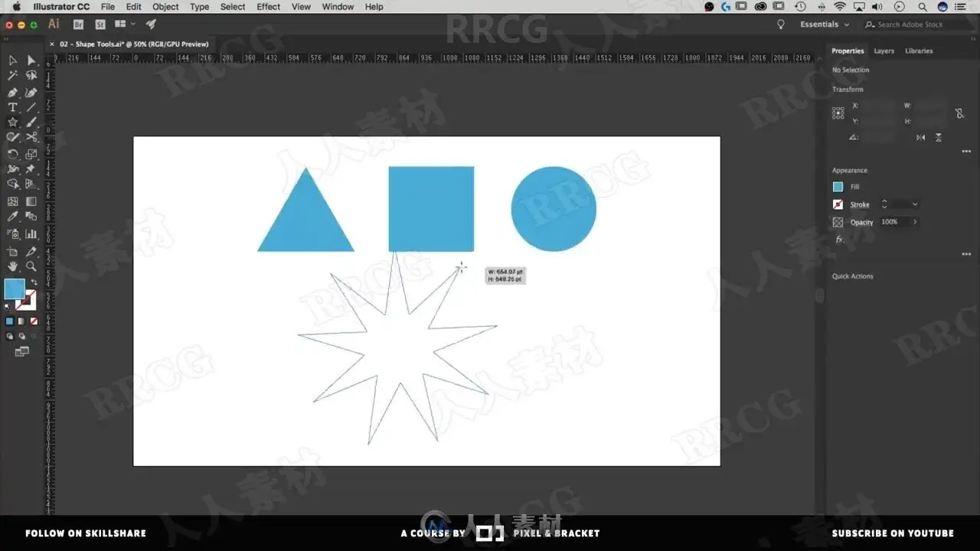Image resolution: width=980 pixels, height=551 pixels.
Task: Select the Direct Selection tool
Action: (31, 60)
